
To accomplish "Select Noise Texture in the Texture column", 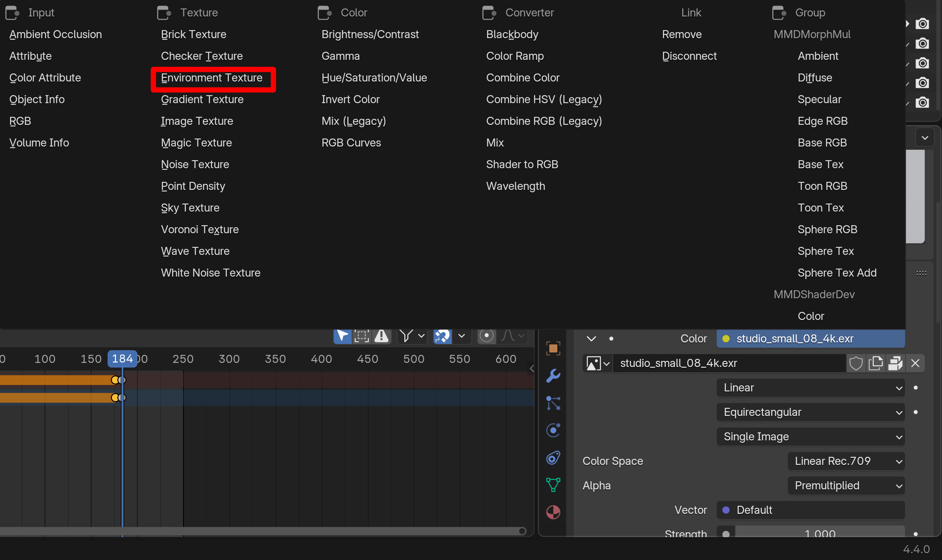I will (195, 165).
